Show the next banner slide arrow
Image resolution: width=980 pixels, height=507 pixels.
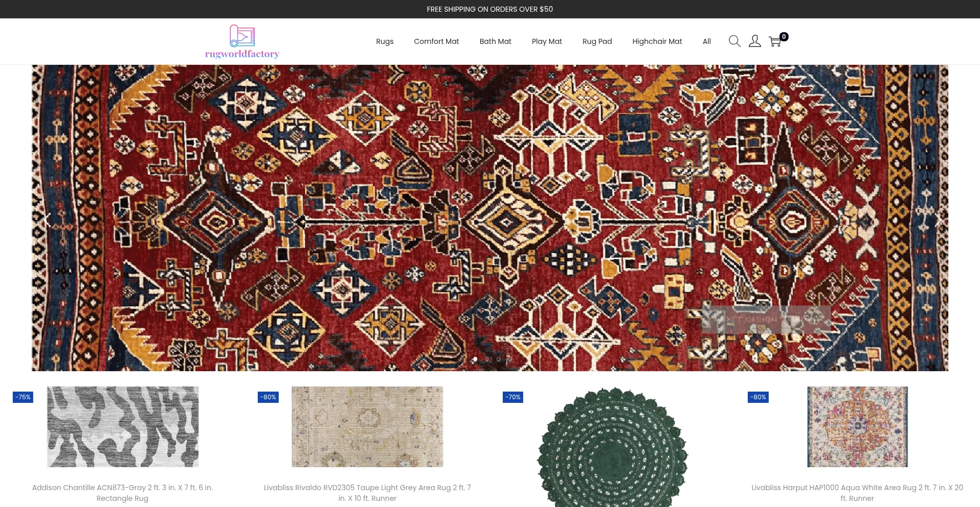[937, 220]
